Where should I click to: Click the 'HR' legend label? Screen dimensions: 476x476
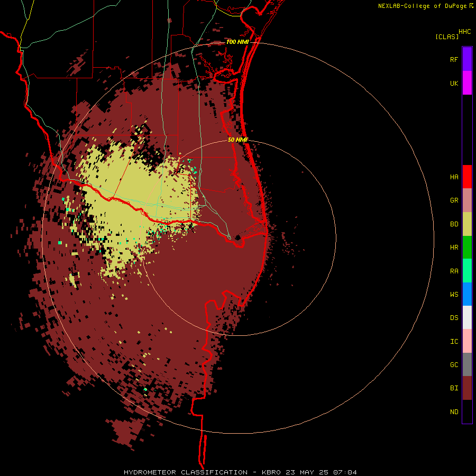pos(454,248)
